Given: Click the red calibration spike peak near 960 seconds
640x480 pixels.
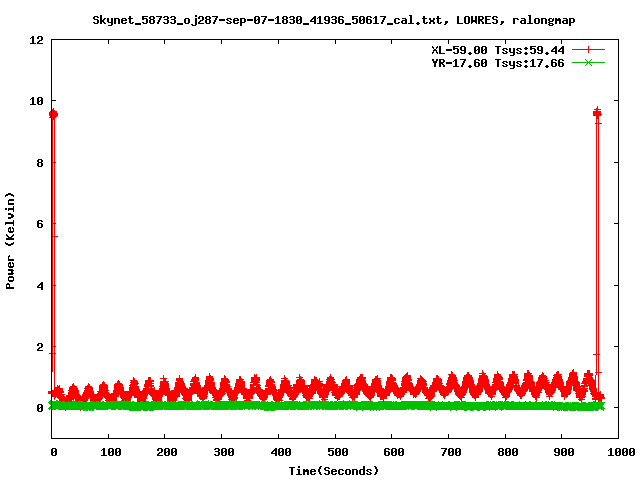Looking at the screenshot, I should point(597,113).
